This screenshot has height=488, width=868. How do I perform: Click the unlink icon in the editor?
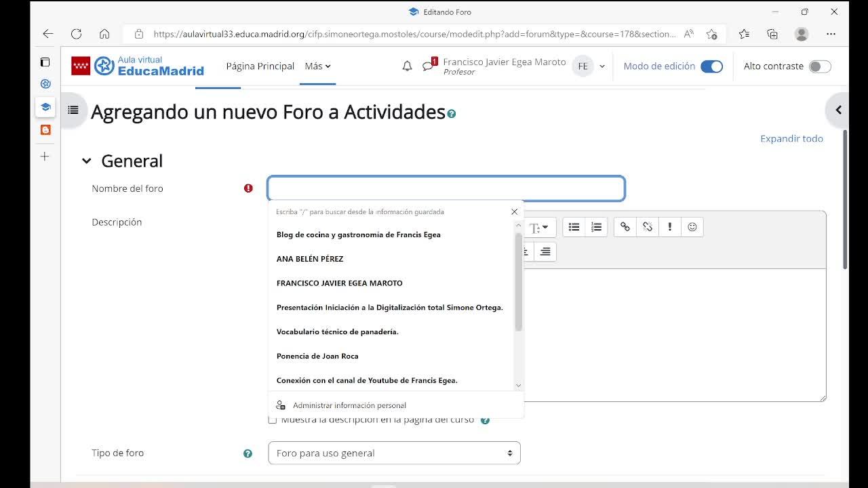pos(647,227)
